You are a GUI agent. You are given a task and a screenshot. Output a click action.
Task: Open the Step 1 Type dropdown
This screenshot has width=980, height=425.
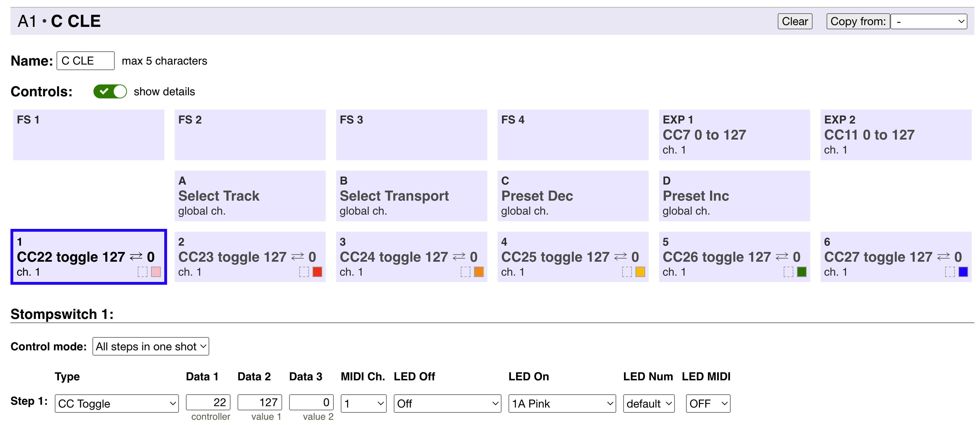[117, 403]
